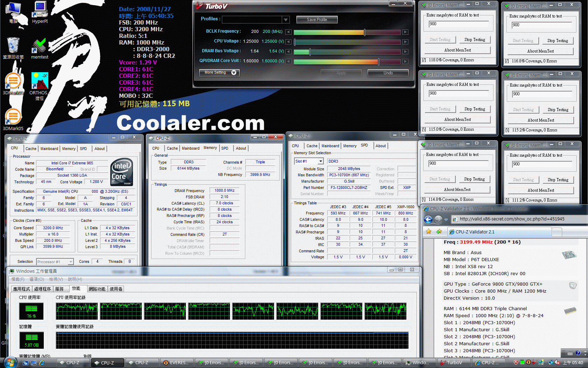Image resolution: width=588 pixels, height=368 pixels.
Task: Open the 檢視(V) menu in Task Manager
Action: pos(56,279)
